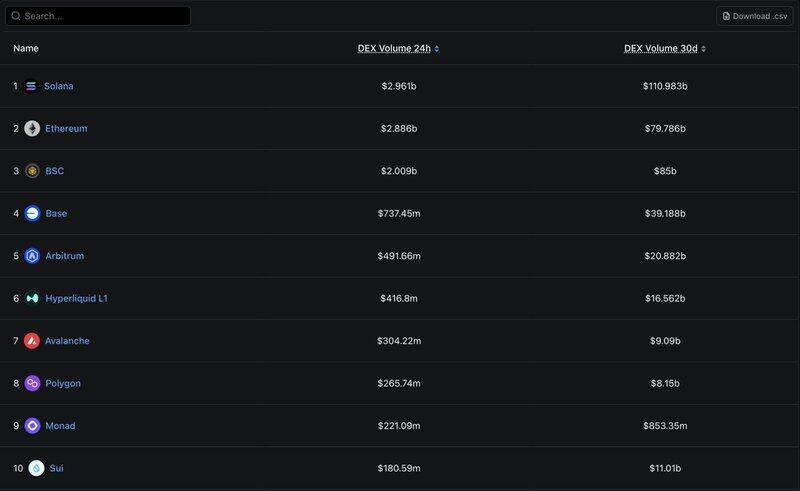Download the table as .csv

(x=754, y=16)
